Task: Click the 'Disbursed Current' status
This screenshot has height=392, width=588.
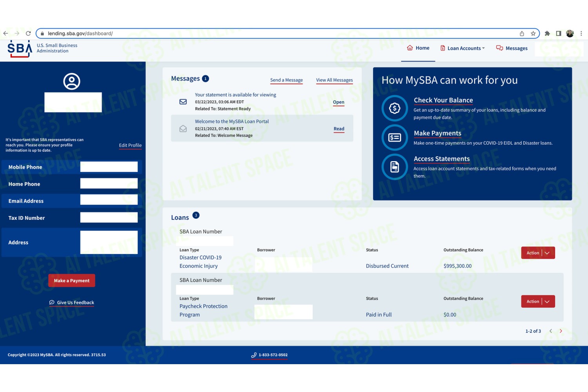Action: point(387,266)
